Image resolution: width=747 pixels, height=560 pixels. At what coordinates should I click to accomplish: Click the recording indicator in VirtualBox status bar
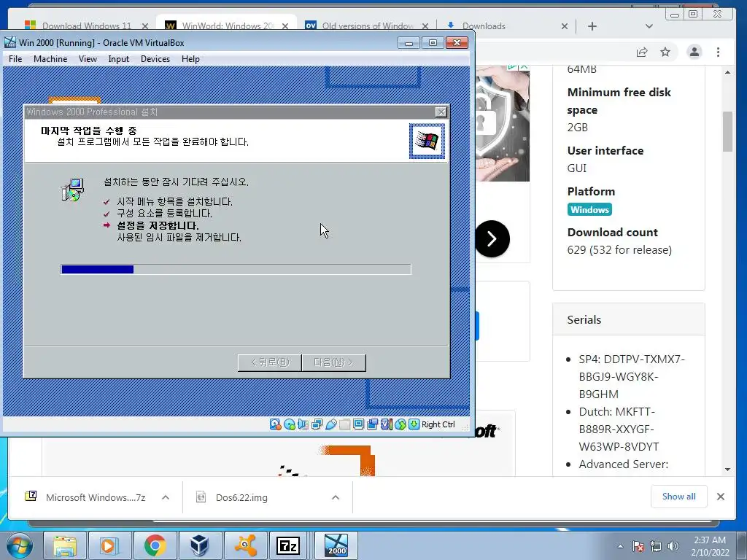373,424
